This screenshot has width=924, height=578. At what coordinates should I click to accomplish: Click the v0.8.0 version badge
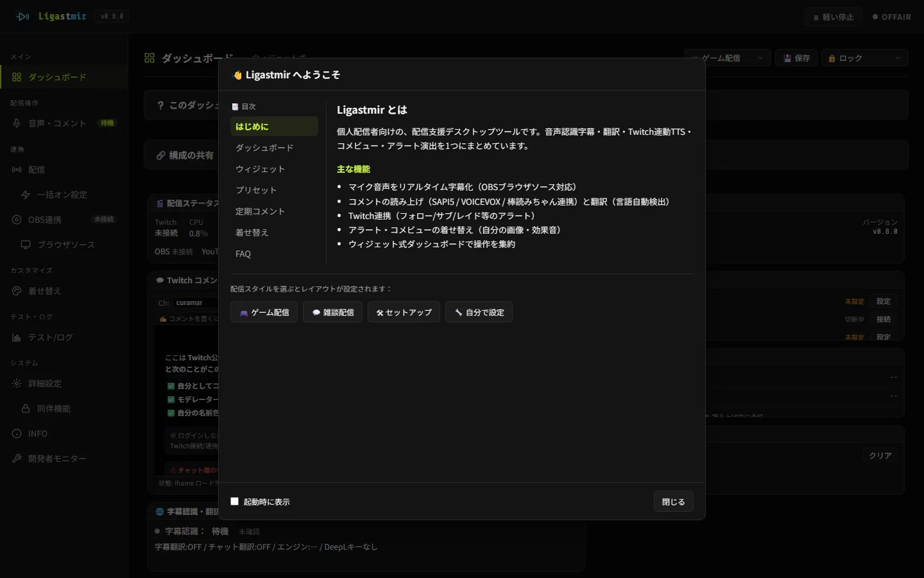click(x=112, y=17)
